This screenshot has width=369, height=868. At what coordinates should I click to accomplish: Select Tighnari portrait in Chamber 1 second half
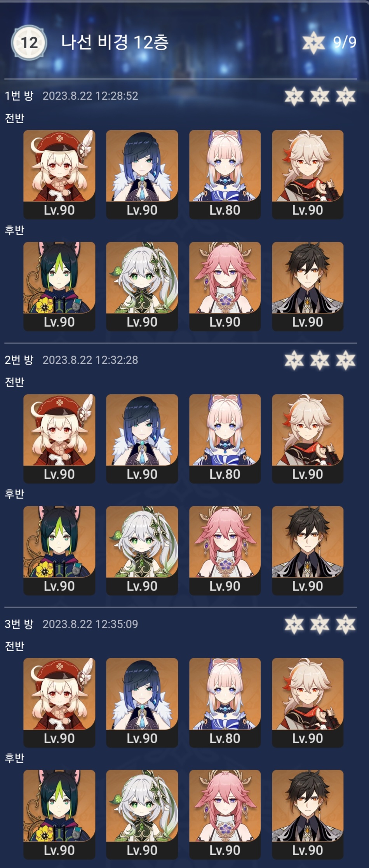[59, 286]
